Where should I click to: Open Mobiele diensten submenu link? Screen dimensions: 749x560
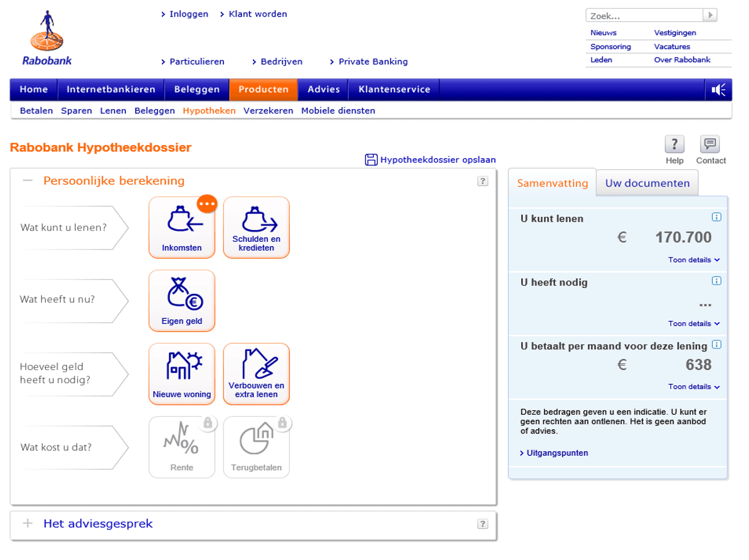[x=338, y=110]
